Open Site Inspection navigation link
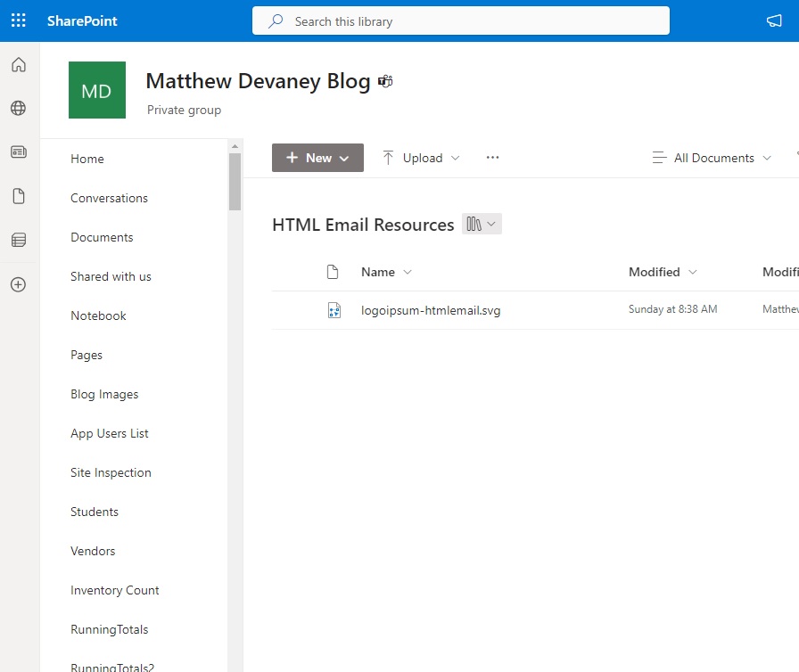This screenshot has width=799, height=672. tap(111, 472)
